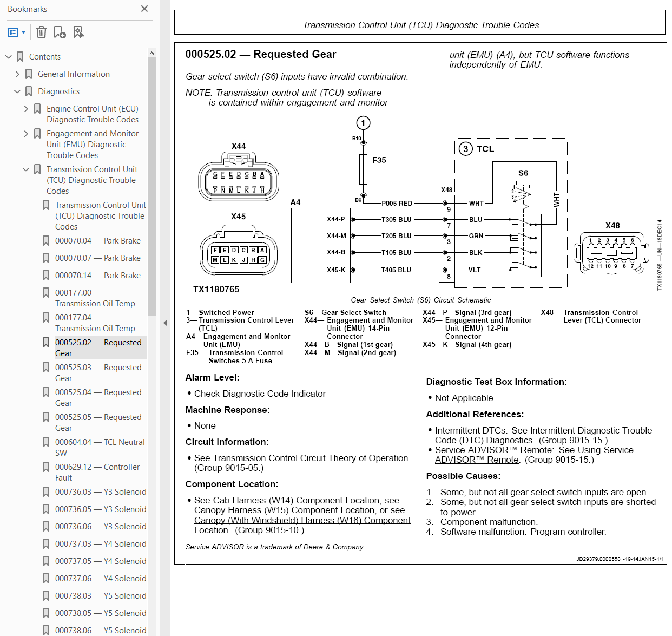Click bookmark icon beside 000737.05 — Y4 Solenoid
Viewport: 672px width, 636px height.
(x=46, y=561)
